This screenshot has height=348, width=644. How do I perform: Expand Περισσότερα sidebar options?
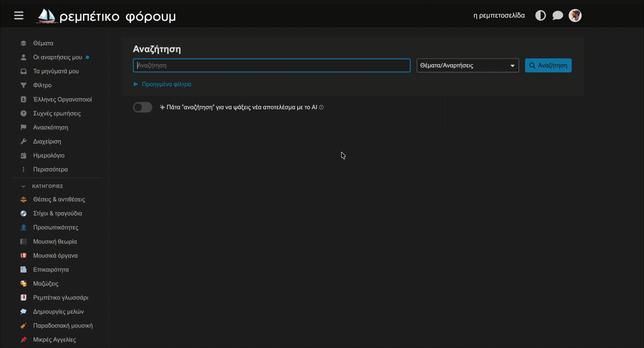click(50, 169)
